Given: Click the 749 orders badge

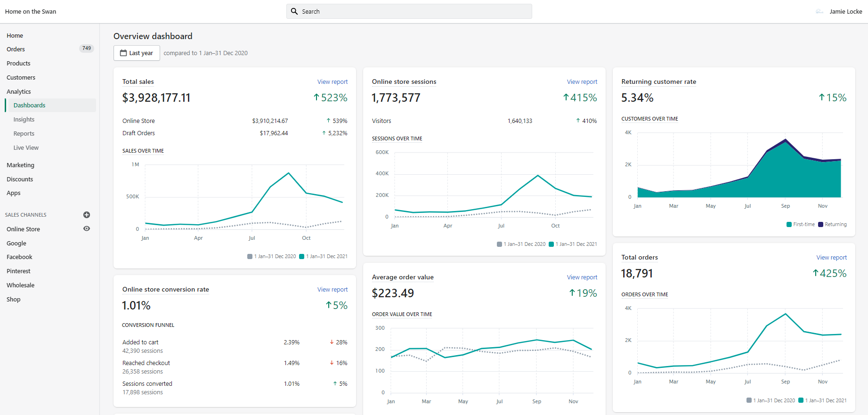Looking at the screenshot, I should 87,48.
